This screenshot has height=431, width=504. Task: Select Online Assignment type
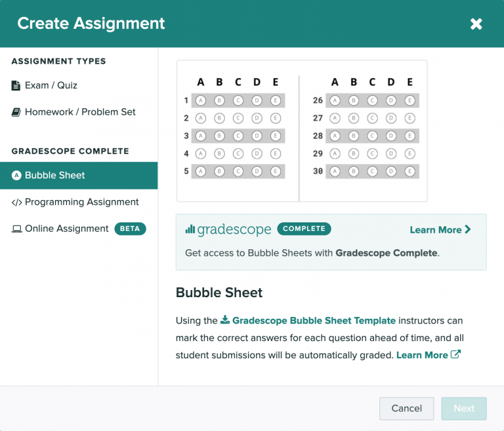pos(79,229)
